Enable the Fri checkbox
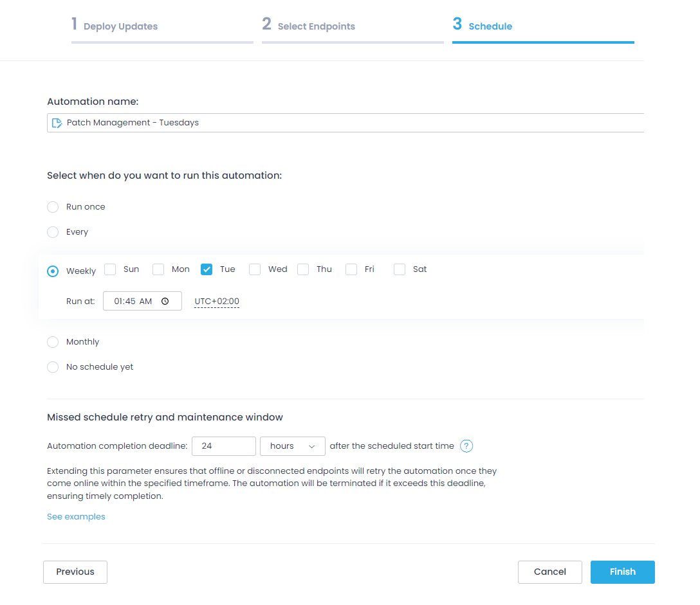Screen dimensions: 700x605 (351, 269)
